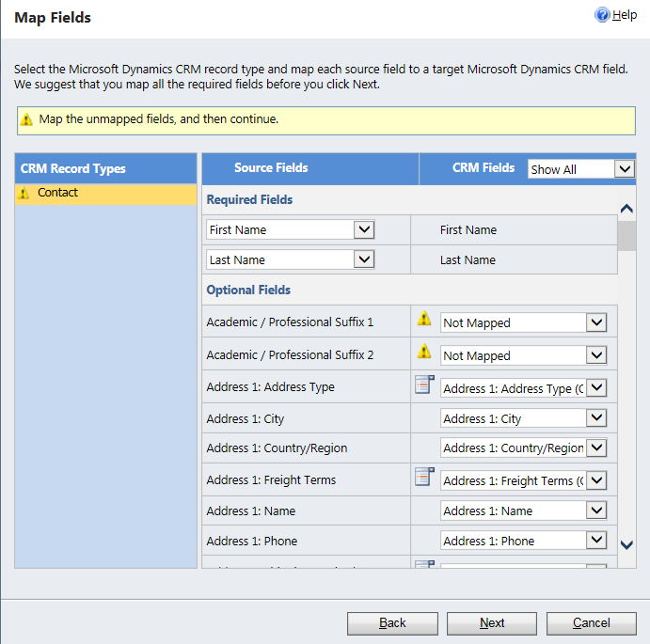Click warning icon for Academic / Professional Suffix 1

coord(424,319)
